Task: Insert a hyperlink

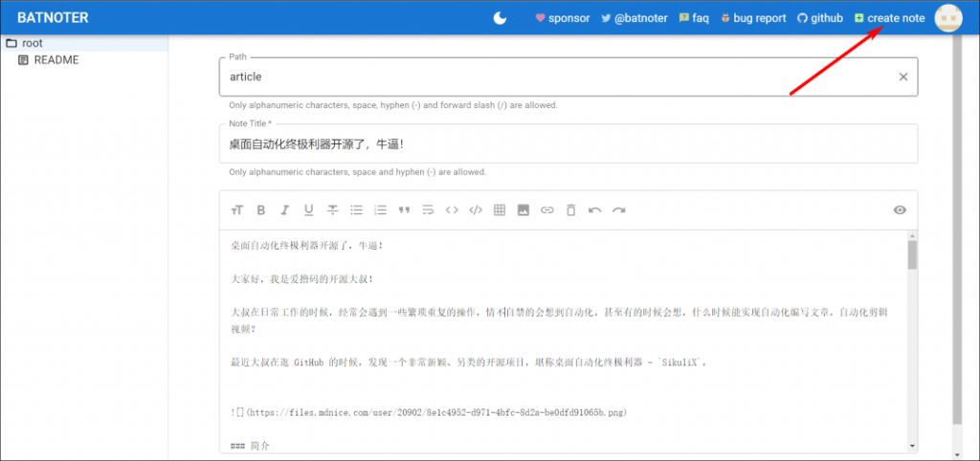Action: 546,210
